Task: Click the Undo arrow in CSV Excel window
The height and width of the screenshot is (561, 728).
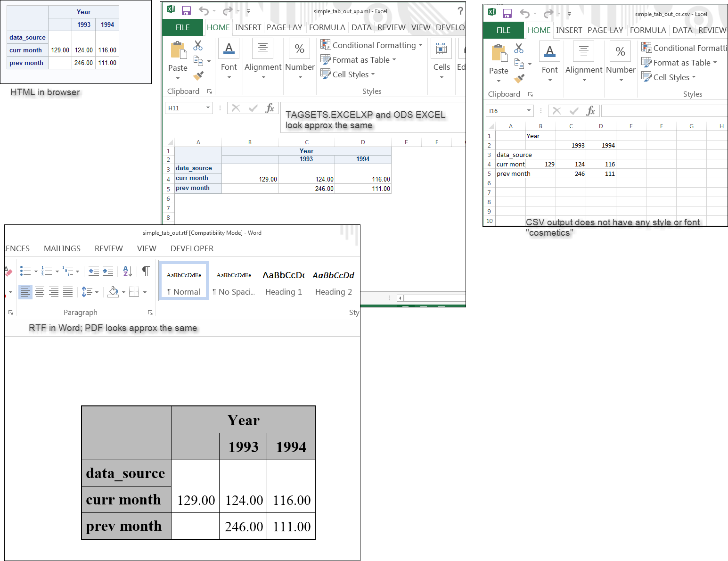Action: pos(524,14)
